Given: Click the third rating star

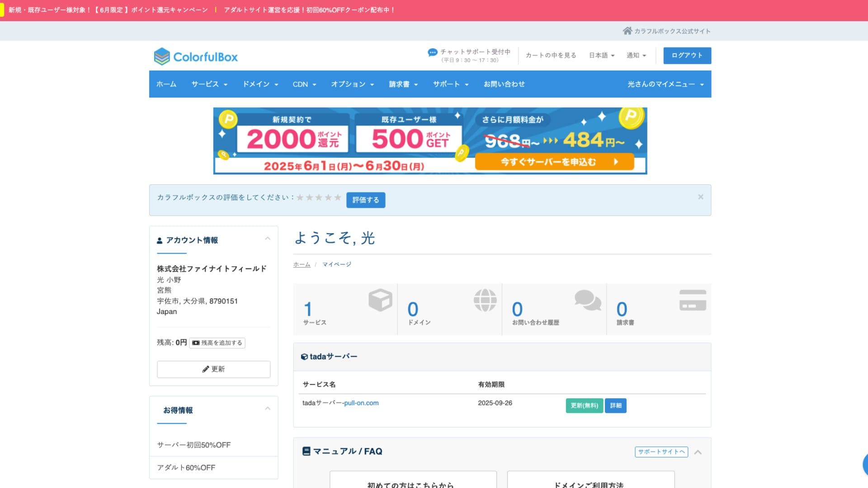Looking at the screenshot, I should [x=319, y=197].
